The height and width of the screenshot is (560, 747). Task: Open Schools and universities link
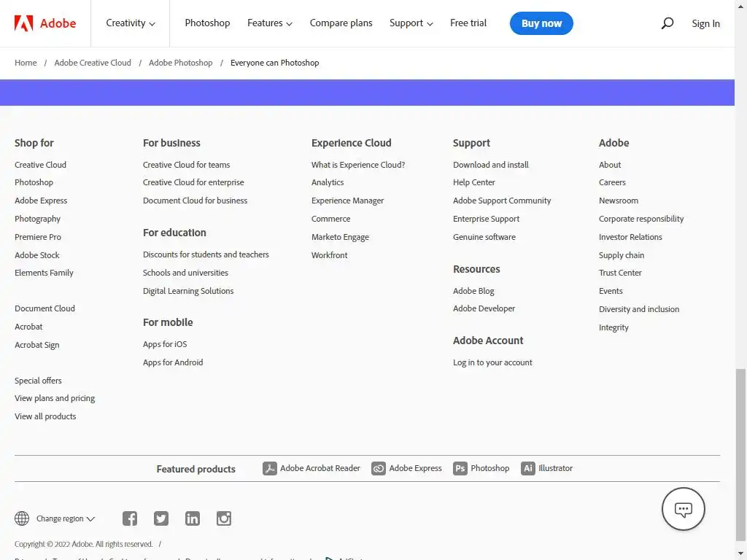click(x=185, y=273)
